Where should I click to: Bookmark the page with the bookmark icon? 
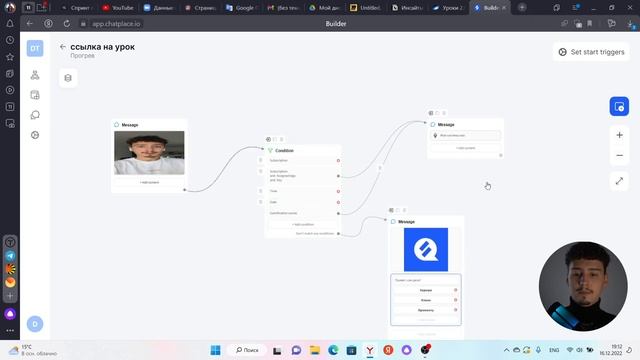(x=590, y=24)
